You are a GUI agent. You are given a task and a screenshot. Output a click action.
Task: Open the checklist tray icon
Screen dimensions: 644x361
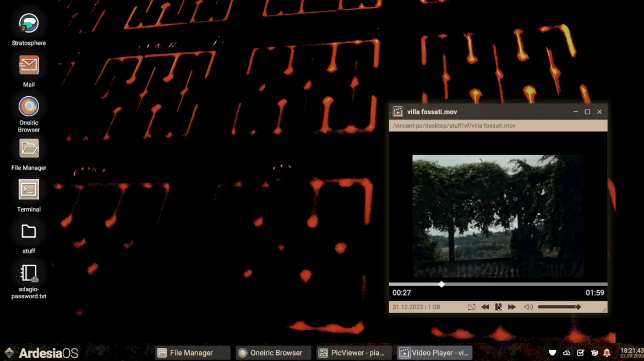(580, 353)
